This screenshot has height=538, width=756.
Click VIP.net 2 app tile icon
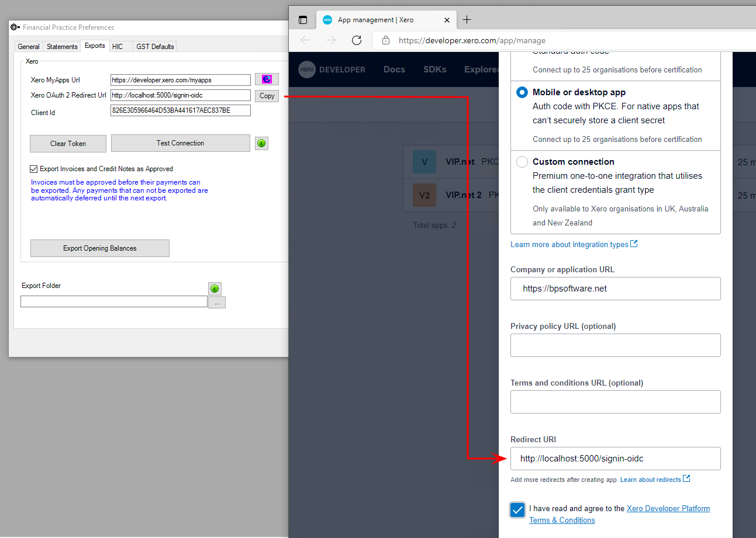pyautogui.click(x=424, y=195)
